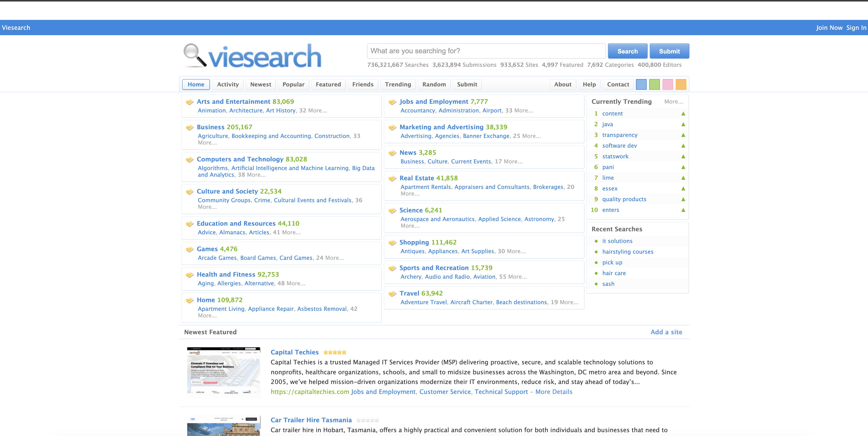Click the folder icon beside Travel

click(x=392, y=294)
